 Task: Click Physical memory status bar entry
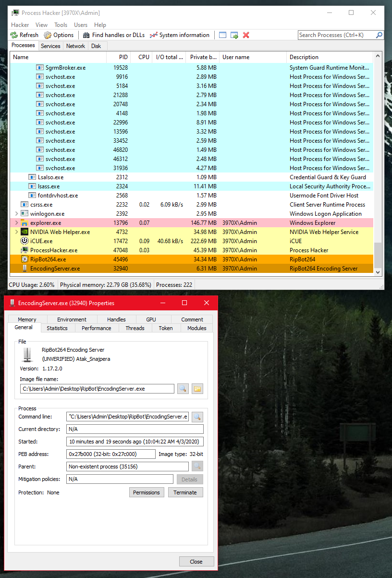pyautogui.click(x=106, y=285)
